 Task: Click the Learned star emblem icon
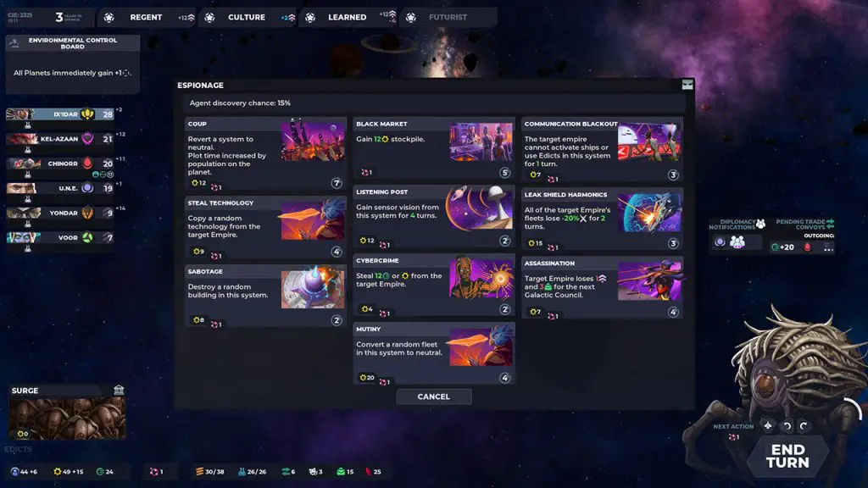310,18
